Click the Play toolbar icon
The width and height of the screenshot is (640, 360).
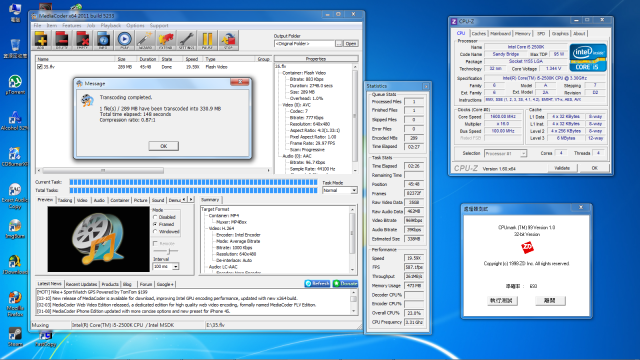[124, 40]
